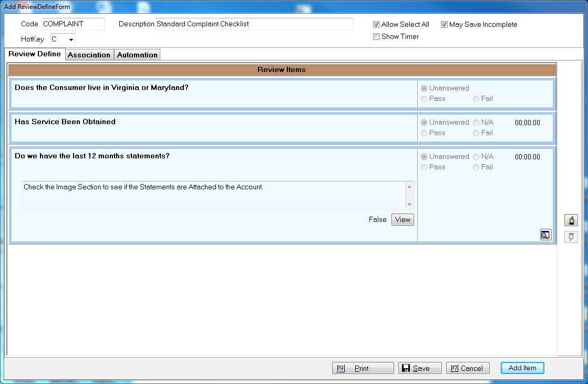Viewport: 588px width, 384px height.
Task: Click the move item up hand icon
Action: (571, 220)
